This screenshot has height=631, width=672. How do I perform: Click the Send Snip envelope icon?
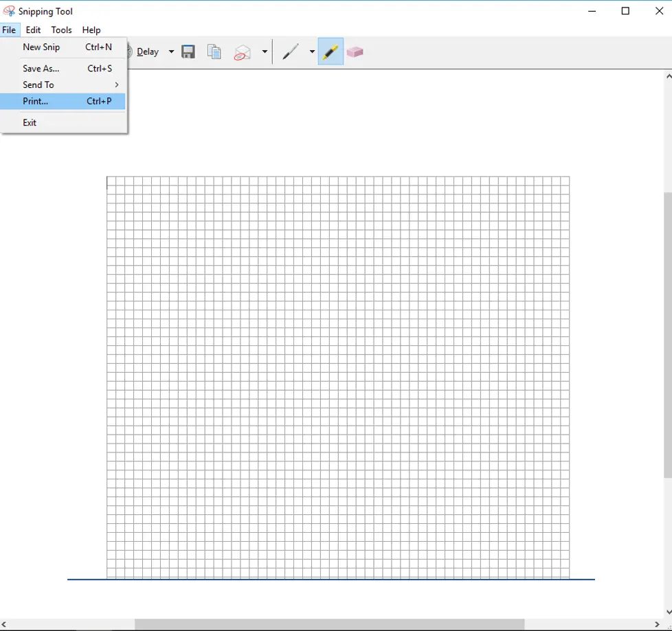242,52
